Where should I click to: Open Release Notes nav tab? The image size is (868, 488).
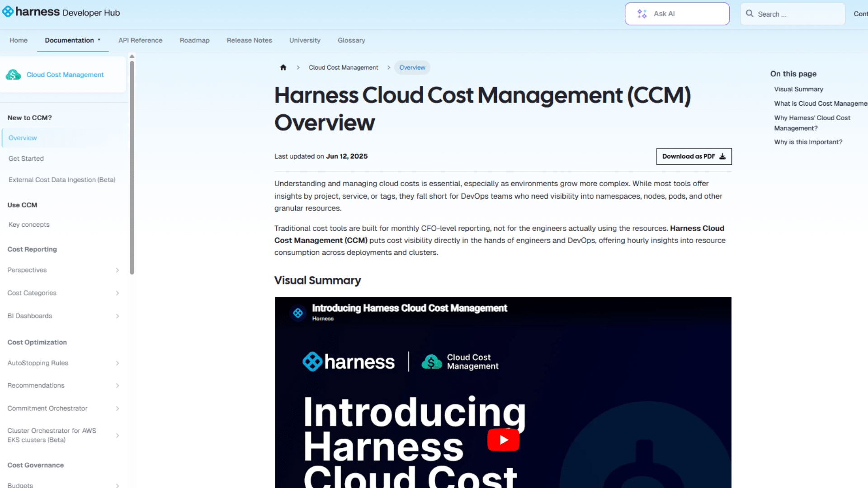click(250, 40)
